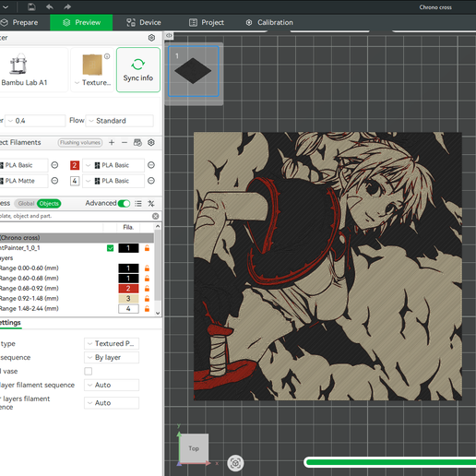This screenshot has height=476, width=476.
Task: Click the Flushing volumes button
Action: 80,143
